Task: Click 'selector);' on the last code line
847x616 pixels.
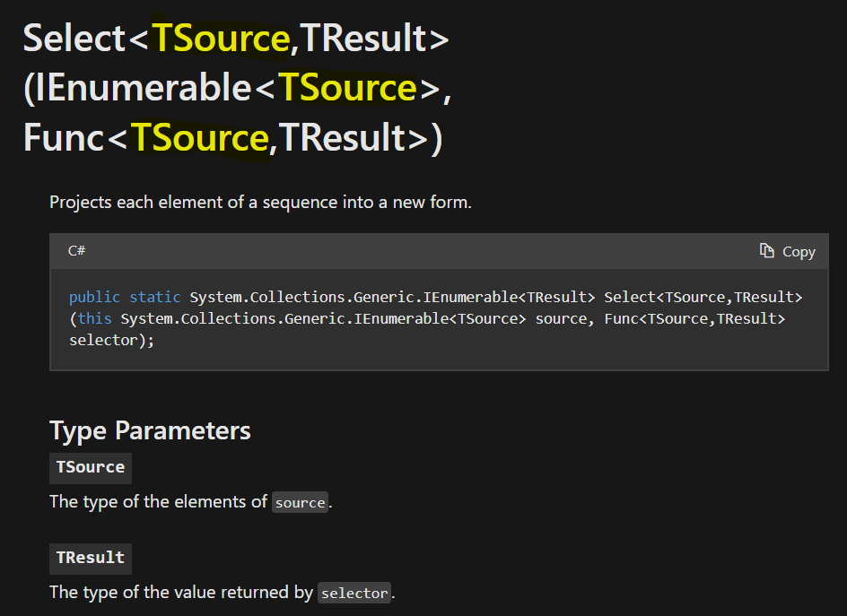Action: (112, 341)
